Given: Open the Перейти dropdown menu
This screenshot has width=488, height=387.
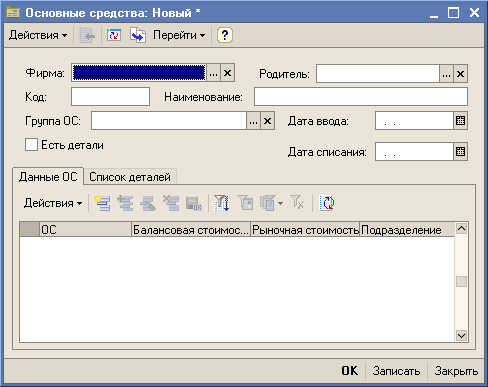Looking at the screenshot, I should (x=179, y=35).
